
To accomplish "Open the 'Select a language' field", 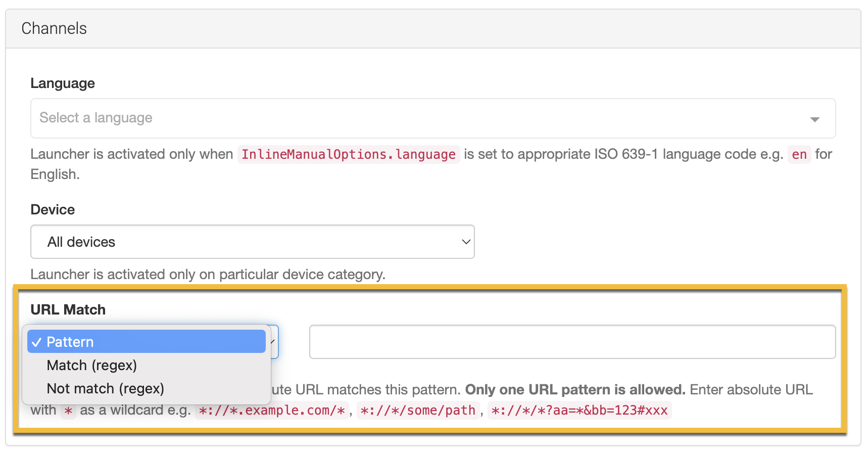I will (x=419, y=118).
